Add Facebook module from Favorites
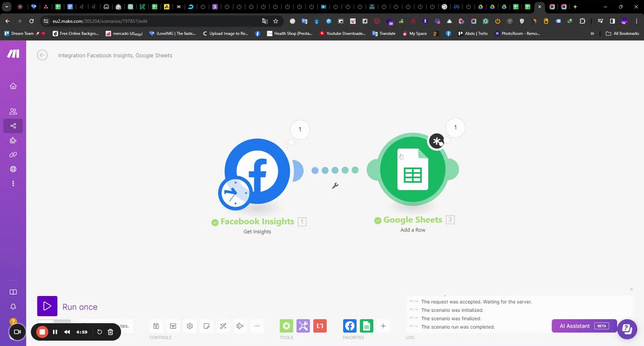This screenshot has height=346, width=644. [350, 326]
